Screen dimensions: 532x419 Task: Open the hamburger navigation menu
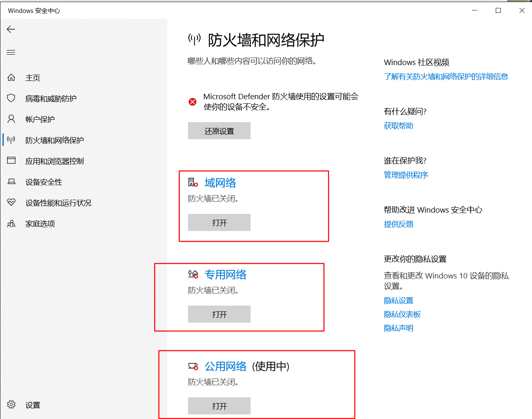point(11,53)
